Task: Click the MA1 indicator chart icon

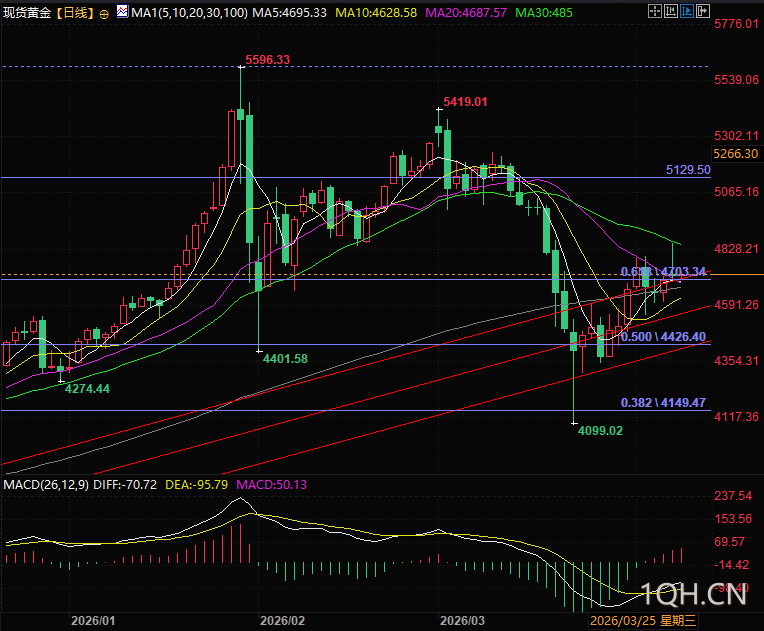Action: click(x=123, y=12)
